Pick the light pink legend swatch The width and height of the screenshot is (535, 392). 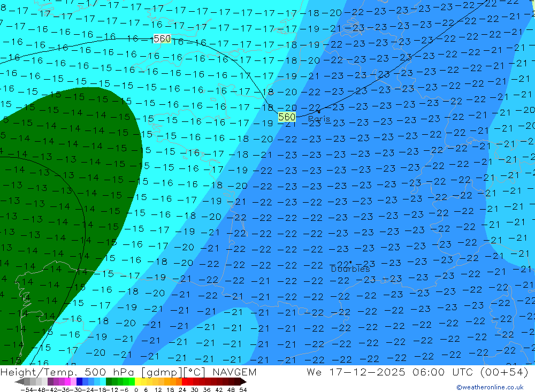tap(73, 382)
